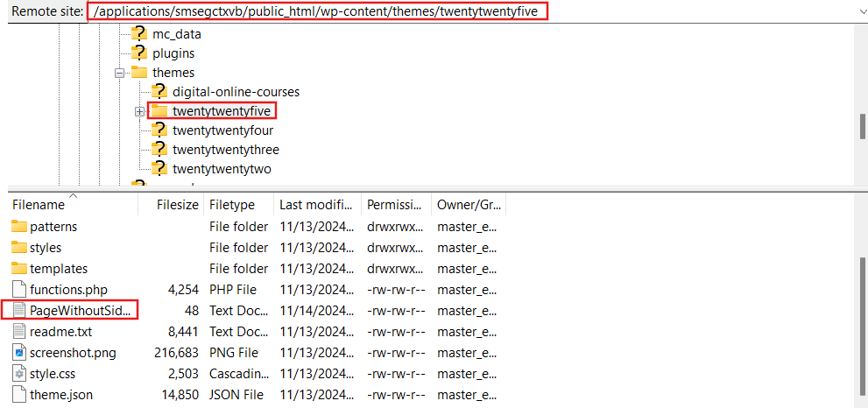Click the 216,683 filesize value

tap(177, 353)
